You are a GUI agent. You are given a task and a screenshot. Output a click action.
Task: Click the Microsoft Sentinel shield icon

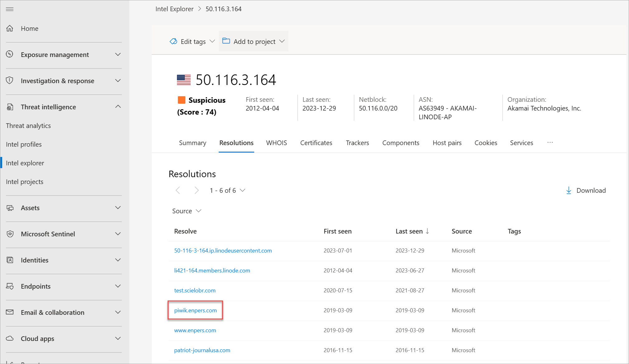click(x=10, y=234)
